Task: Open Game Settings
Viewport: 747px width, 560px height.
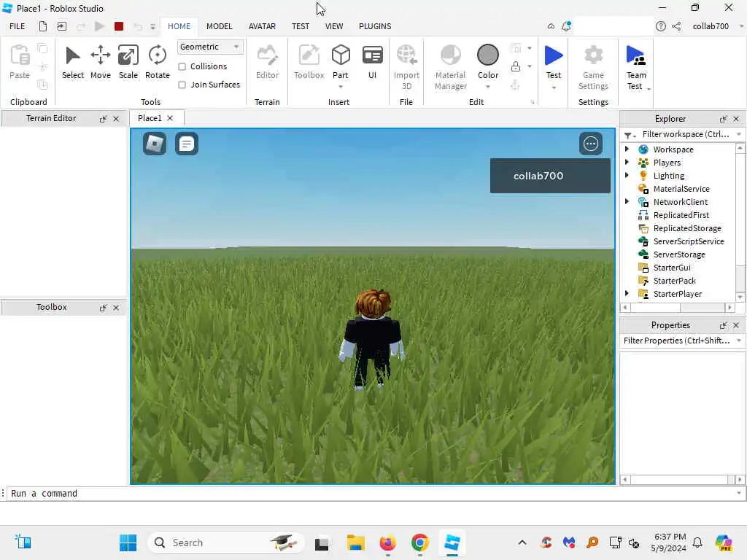Action: (593, 66)
